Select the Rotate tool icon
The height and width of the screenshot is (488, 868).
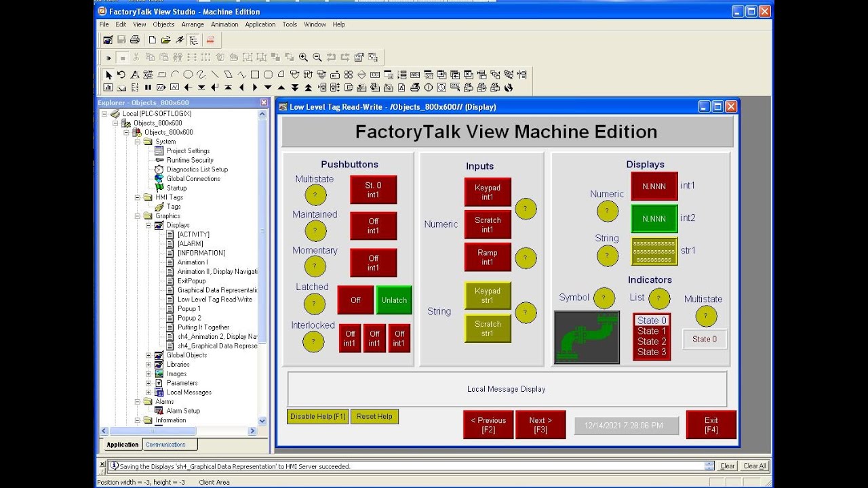(121, 75)
